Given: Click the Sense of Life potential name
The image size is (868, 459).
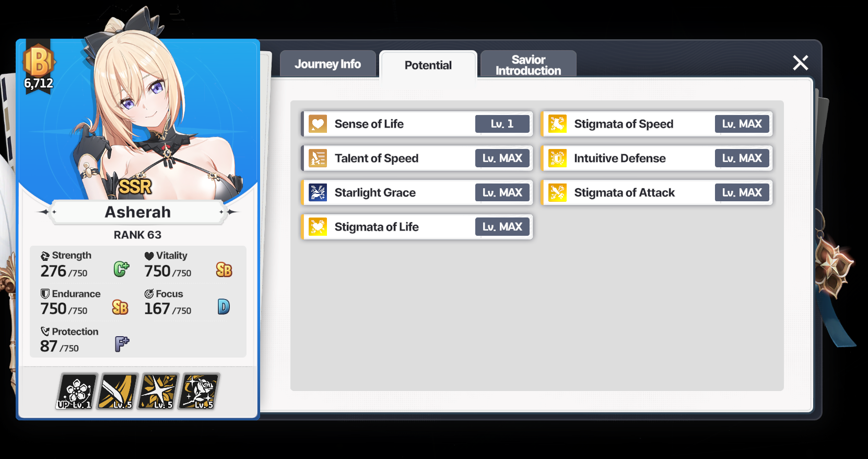Looking at the screenshot, I should [369, 124].
